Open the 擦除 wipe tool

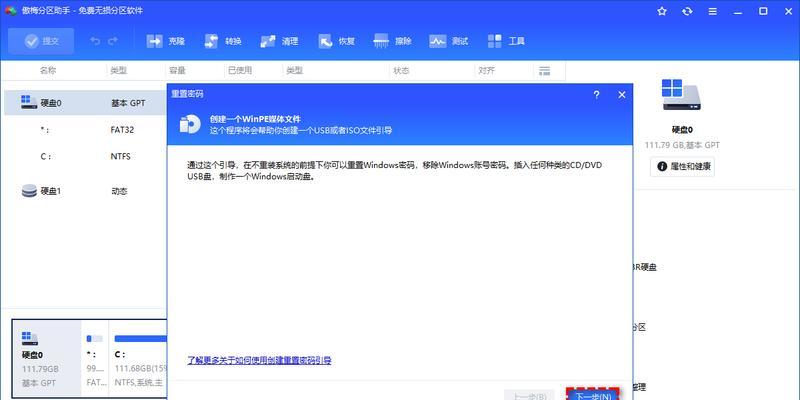(392, 41)
